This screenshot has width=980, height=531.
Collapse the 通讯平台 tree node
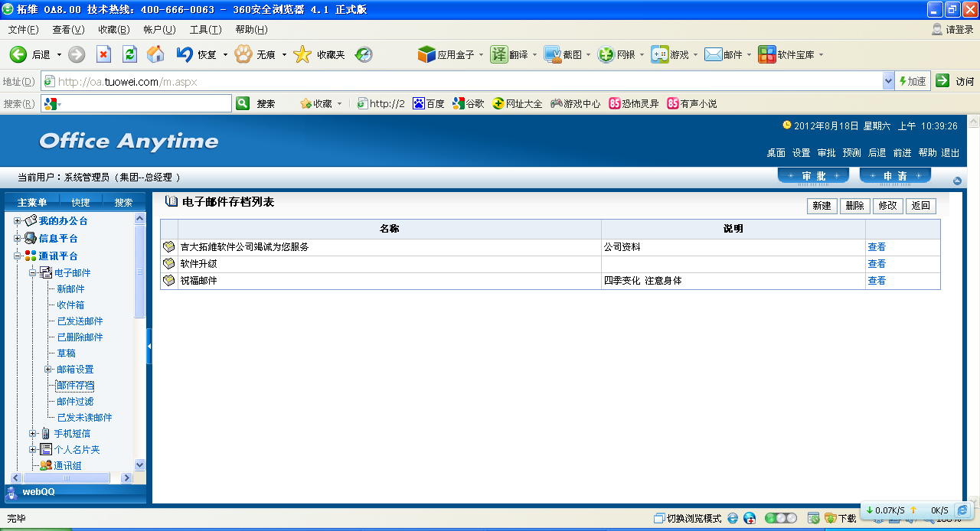17,256
